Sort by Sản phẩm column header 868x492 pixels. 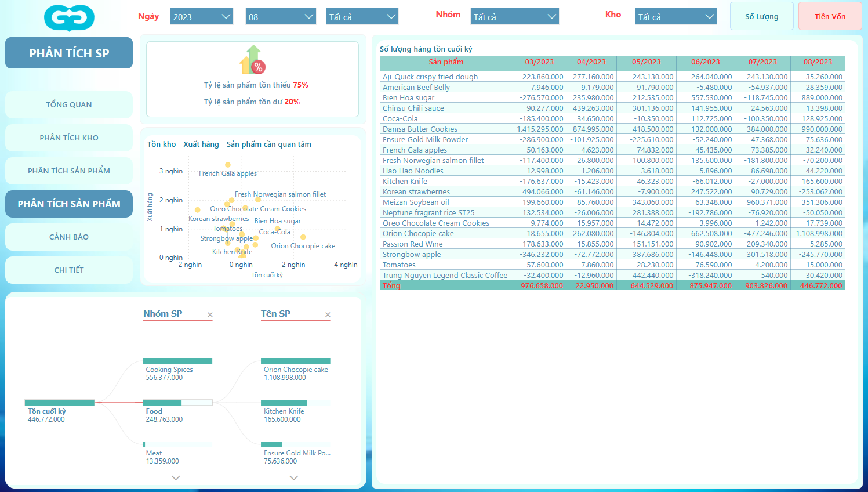point(446,62)
